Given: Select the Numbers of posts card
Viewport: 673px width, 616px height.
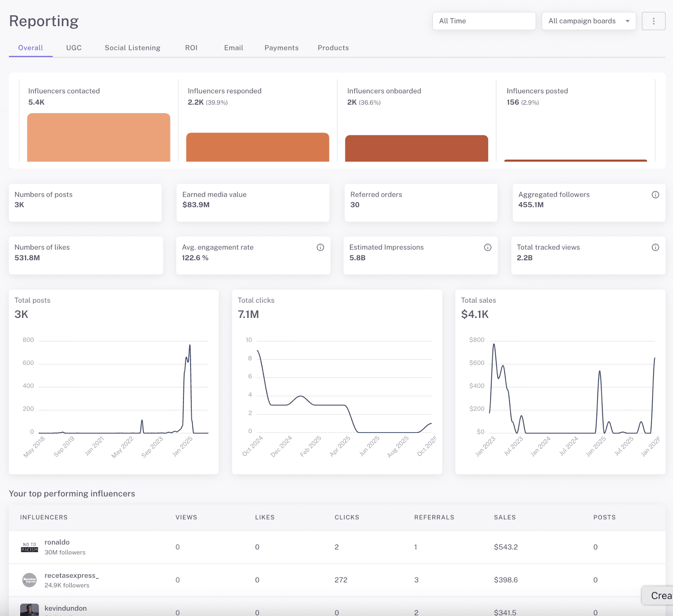Looking at the screenshot, I should 85,203.
